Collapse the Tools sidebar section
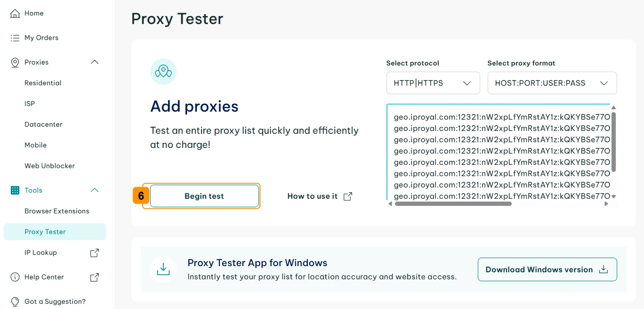This screenshot has height=309, width=644. point(95,190)
